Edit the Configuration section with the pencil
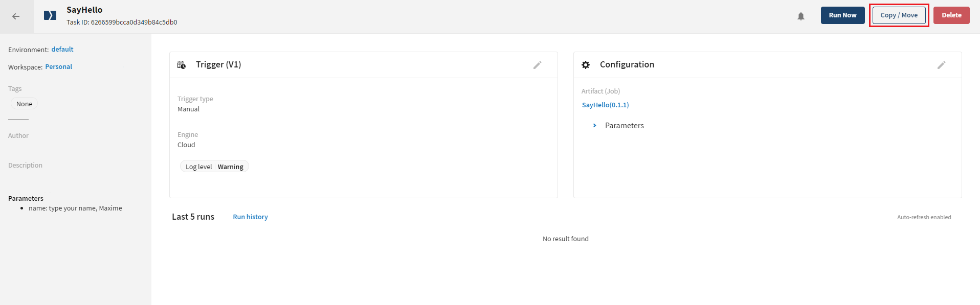980x305 pixels. tap(941, 65)
